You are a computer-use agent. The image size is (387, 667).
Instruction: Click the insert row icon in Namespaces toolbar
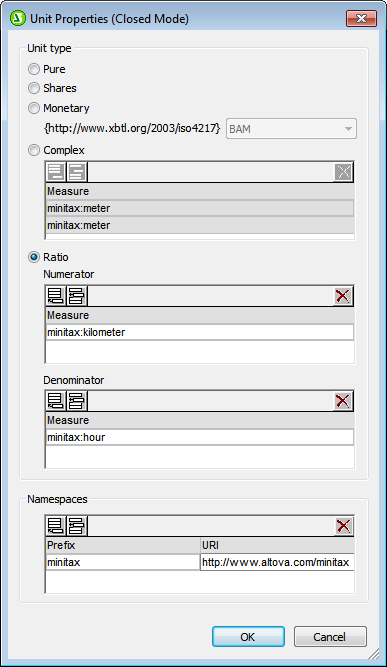coord(77,526)
